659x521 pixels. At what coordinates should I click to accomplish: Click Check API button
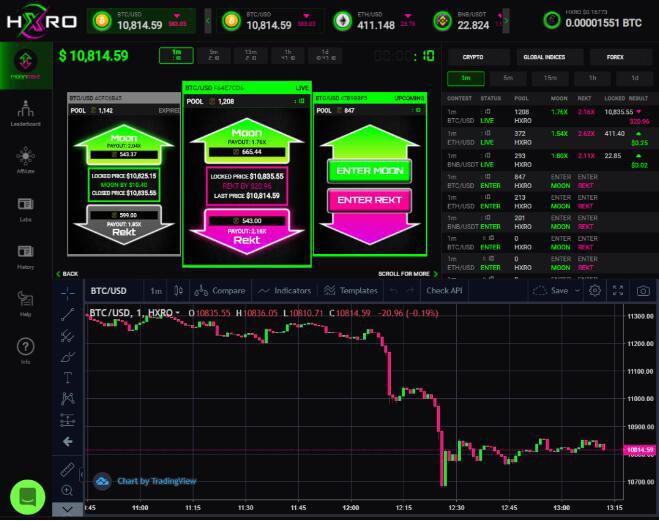tap(444, 290)
